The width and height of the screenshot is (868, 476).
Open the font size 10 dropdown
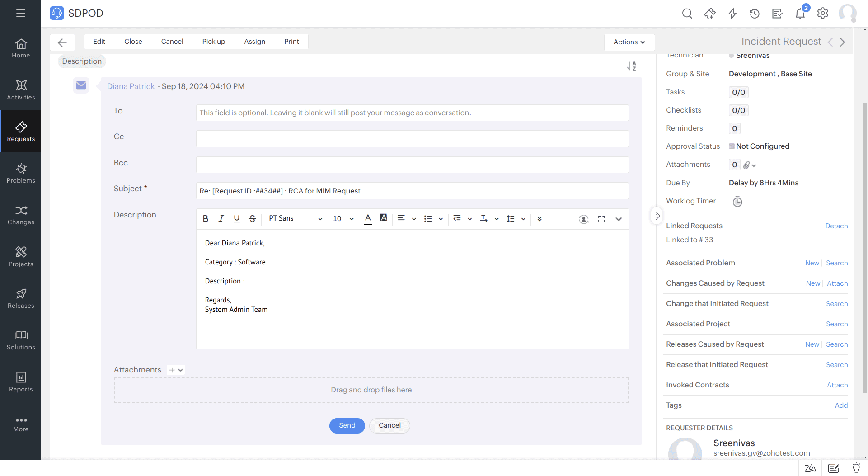(343, 219)
